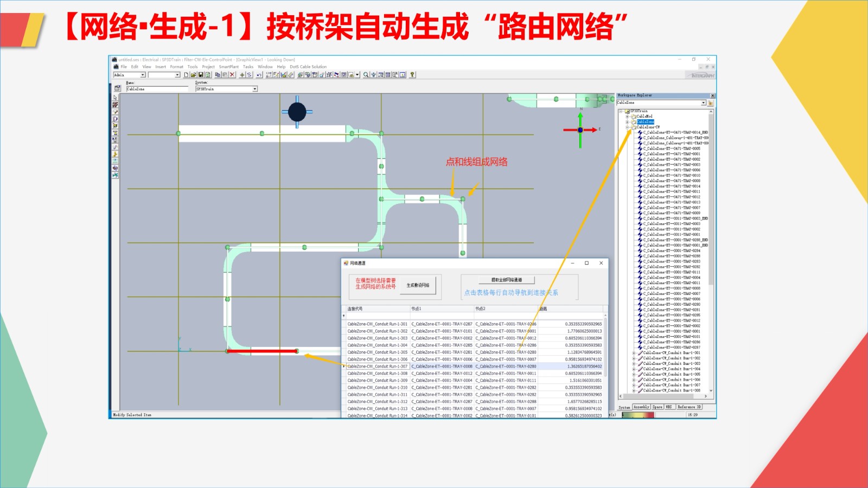Viewport: 868px width, 488px height.
Task: Open Workspace Explorer CableZone filter dropdown
Action: pyautogui.click(x=703, y=102)
